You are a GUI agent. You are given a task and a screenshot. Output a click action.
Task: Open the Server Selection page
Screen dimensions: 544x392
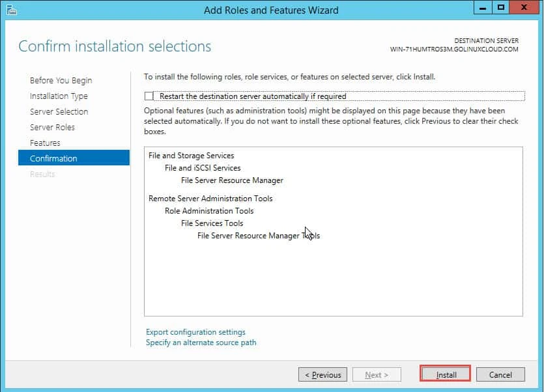[x=59, y=111]
